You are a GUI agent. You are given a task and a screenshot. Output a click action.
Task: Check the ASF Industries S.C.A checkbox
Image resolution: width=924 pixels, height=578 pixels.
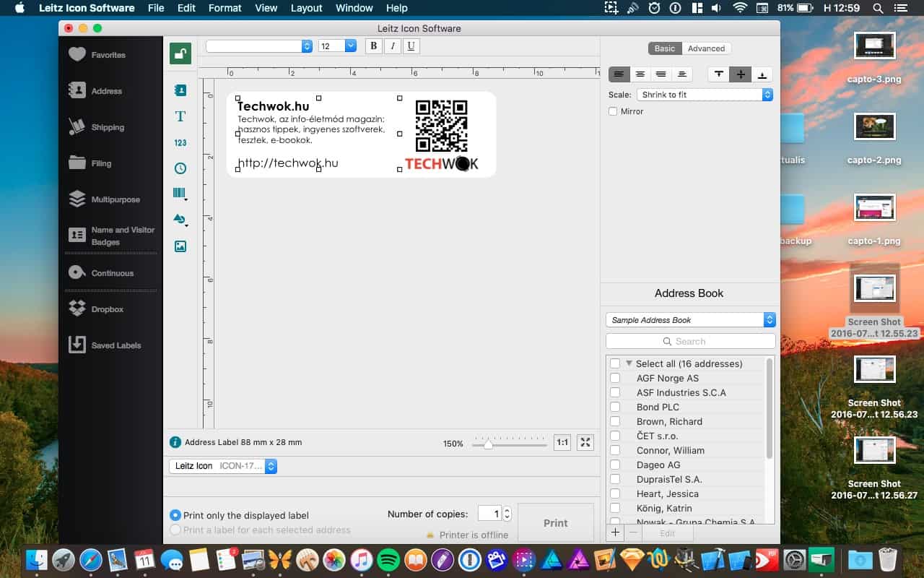[x=615, y=392]
